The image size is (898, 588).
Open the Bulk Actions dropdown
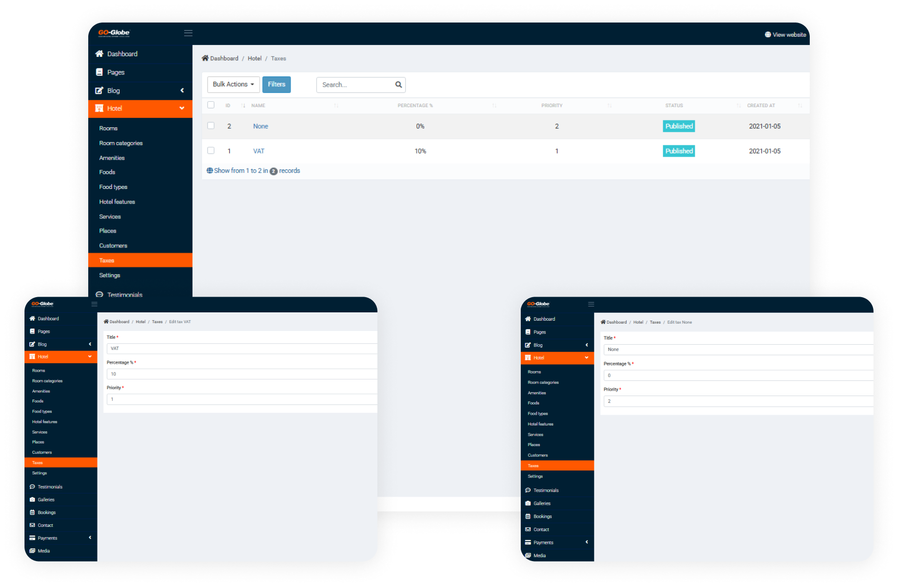click(233, 84)
